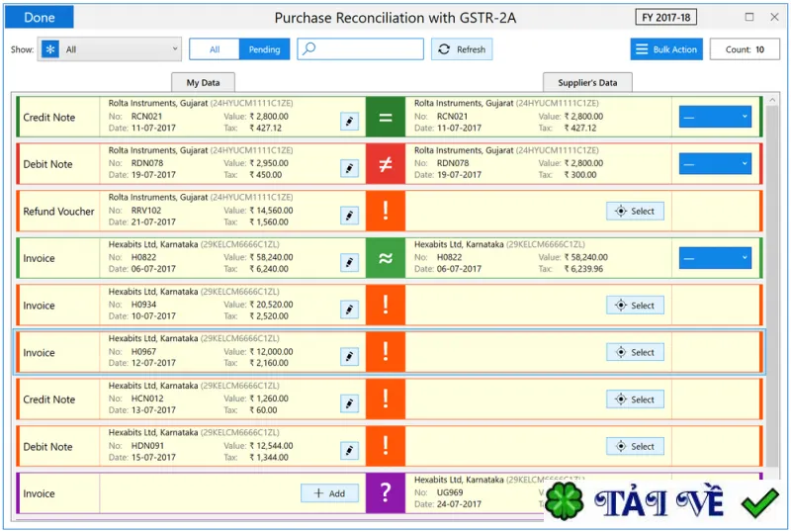This screenshot has height=532, width=791.
Task: Click purple question mark icon for UG969
Action: pos(386,493)
